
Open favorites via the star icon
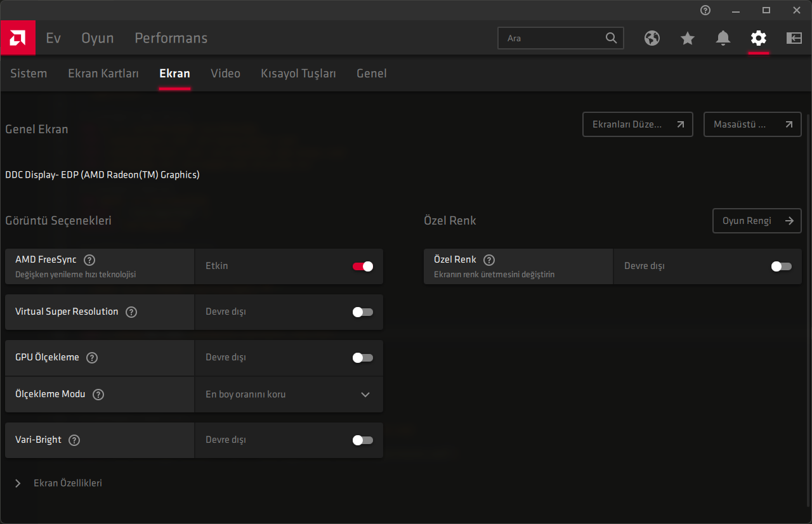(x=688, y=38)
